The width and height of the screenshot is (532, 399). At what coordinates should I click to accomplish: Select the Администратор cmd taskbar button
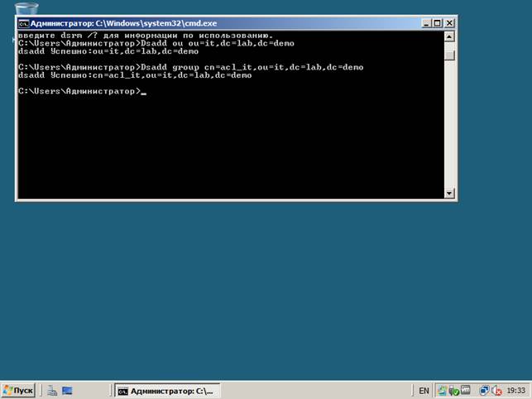167,391
